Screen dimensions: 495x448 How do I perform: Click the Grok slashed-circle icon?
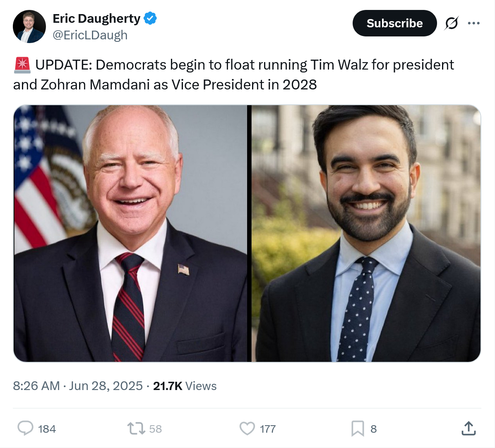click(451, 23)
